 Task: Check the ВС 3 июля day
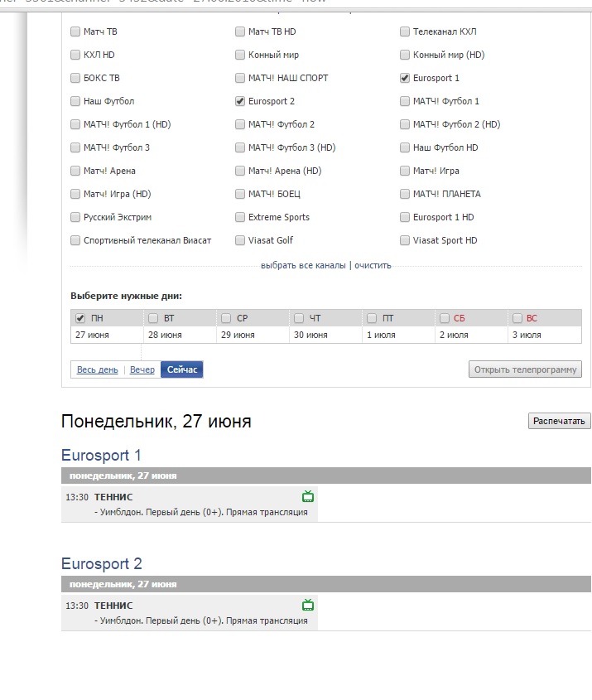pos(517,318)
